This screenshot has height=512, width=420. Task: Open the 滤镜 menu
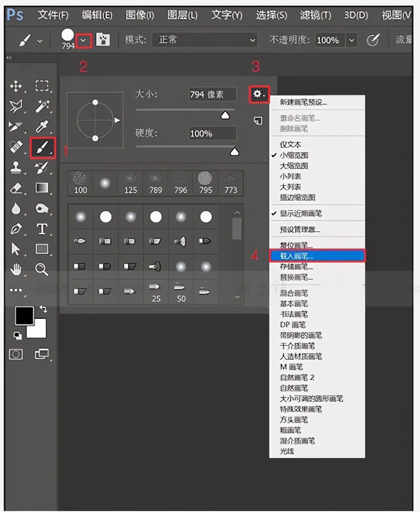(x=315, y=15)
